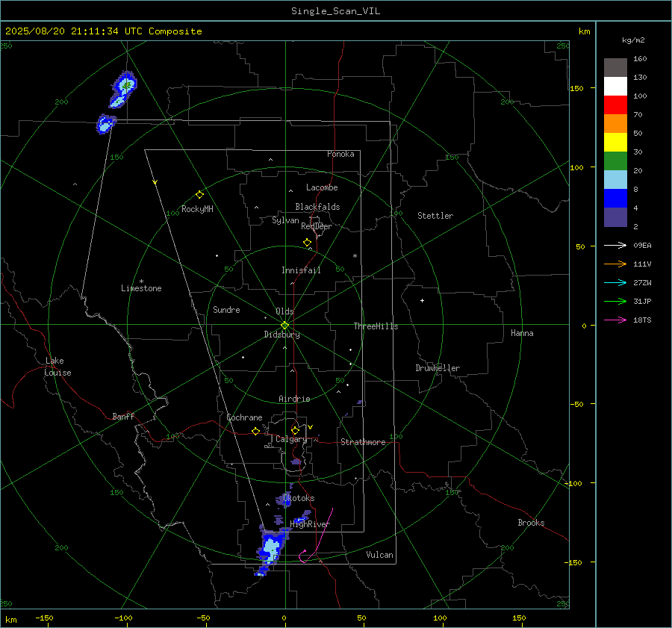
Task: Click the Ponoka label
Action: pyautogui.click(x=340, y=154)
